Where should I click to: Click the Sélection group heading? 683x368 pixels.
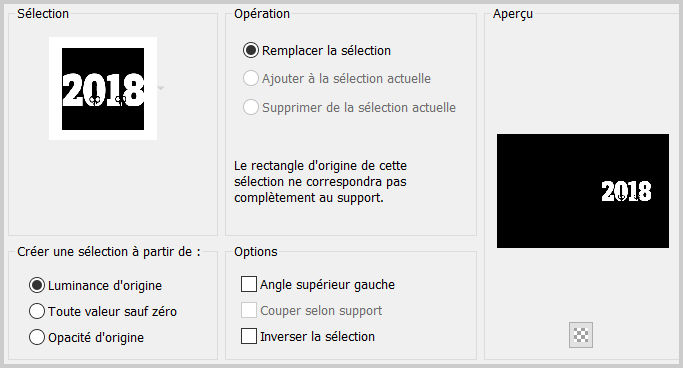43,14
